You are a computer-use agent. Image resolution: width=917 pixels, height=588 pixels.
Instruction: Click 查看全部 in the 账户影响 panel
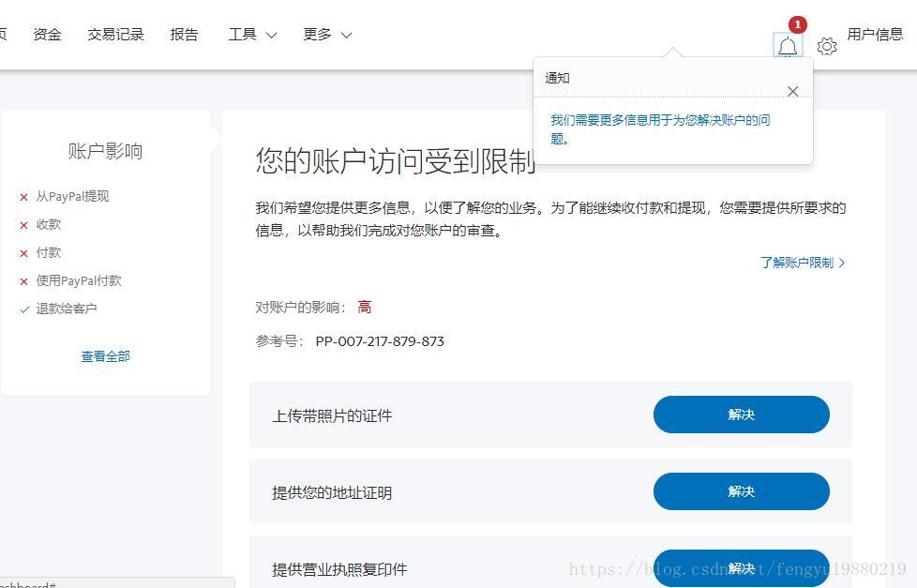[x=105, y=356]
